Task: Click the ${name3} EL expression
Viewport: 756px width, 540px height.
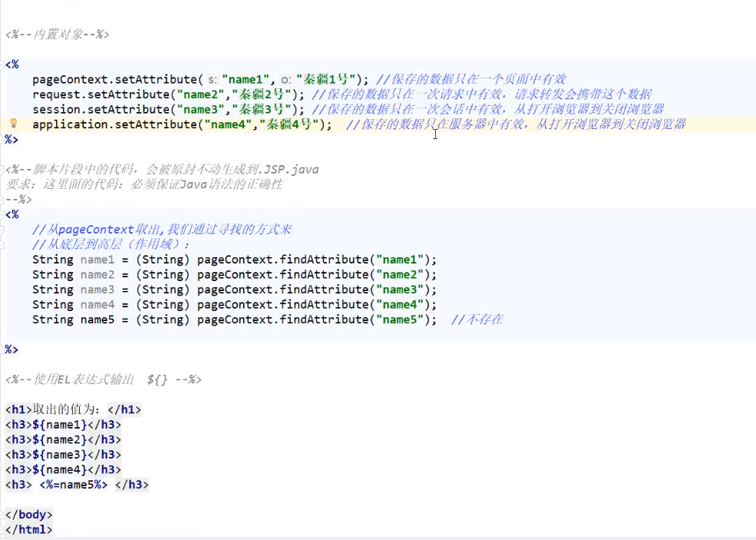Action: [x=60, y=455]
